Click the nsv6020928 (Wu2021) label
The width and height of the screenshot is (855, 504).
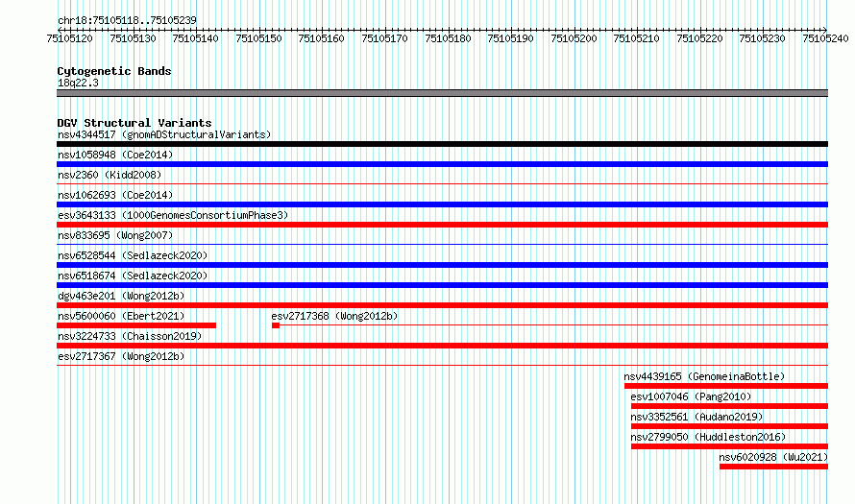(x=773, y=457)
